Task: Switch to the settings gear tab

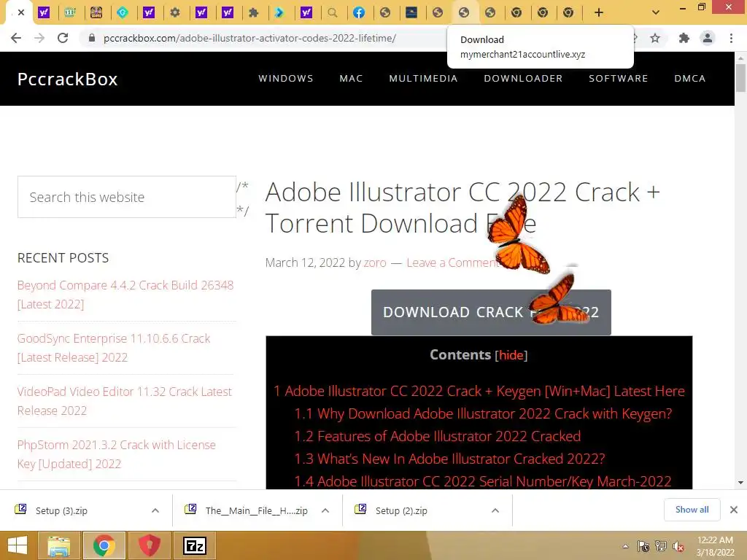Action: (x=175, y=13)
